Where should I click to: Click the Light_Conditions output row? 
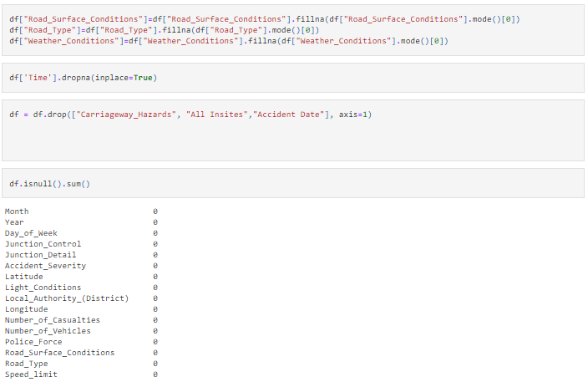(81, 288)
